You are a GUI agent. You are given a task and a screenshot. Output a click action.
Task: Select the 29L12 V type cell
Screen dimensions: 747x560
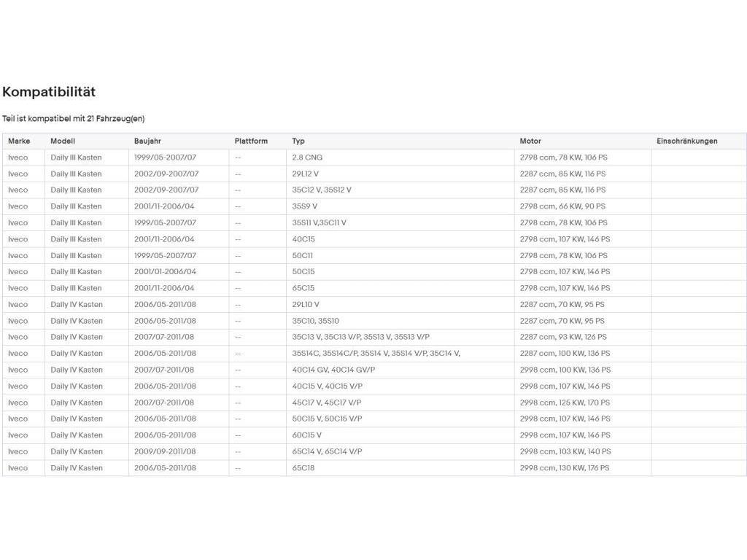[400, 174]
